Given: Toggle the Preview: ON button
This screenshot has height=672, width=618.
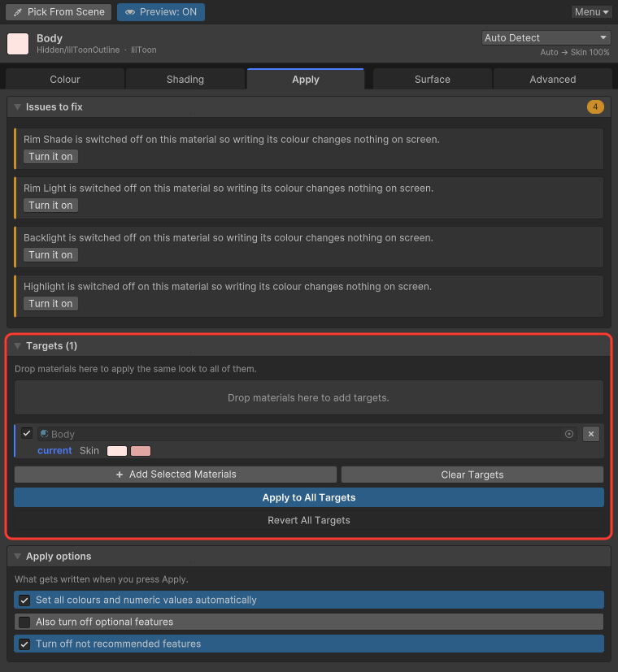Looking at the screenshot, I should [x=161, y=12].
